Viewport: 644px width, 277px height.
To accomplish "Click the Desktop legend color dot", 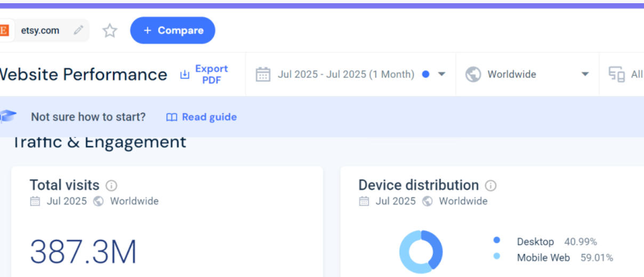I will 497,241.
